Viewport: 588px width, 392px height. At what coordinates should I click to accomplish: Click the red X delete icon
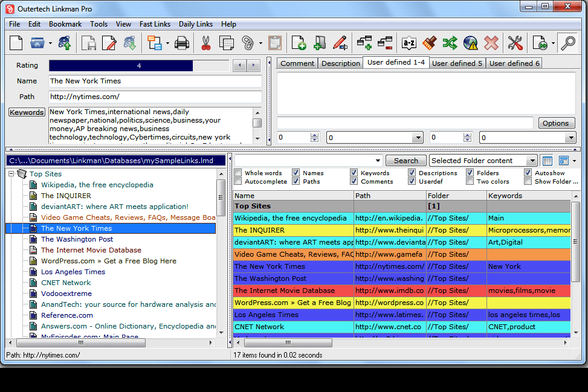(x=491, y=43)
